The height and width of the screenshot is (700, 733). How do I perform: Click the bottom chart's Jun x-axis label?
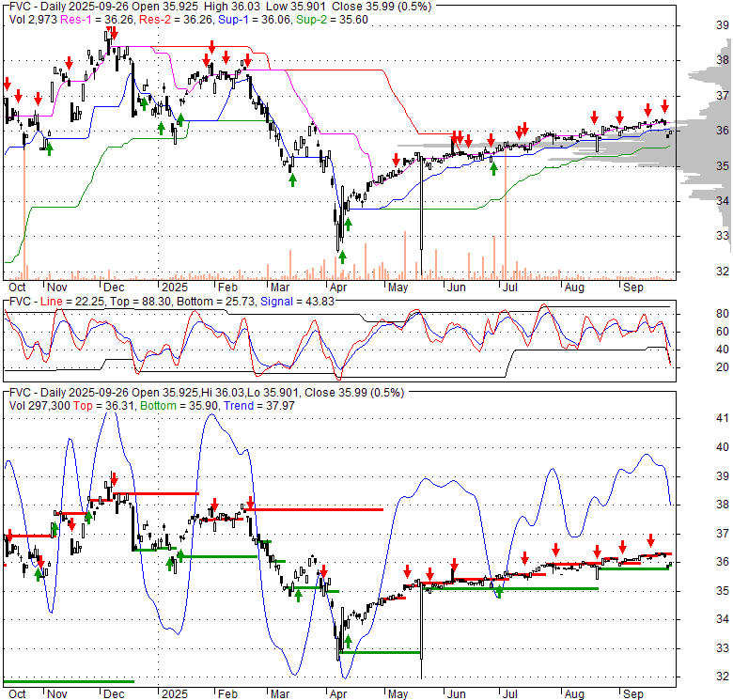click(457, 694)
